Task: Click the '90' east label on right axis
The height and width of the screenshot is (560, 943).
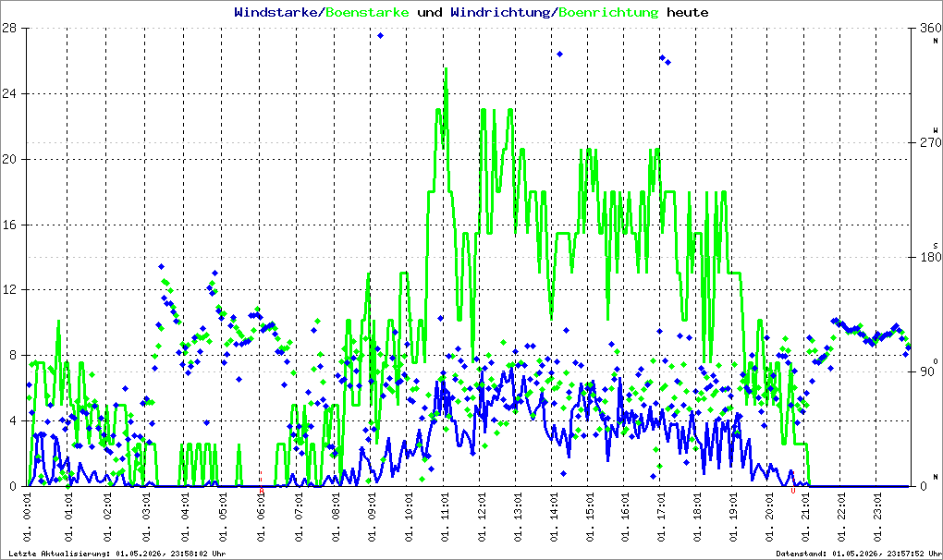Action: tap(926, 371)
